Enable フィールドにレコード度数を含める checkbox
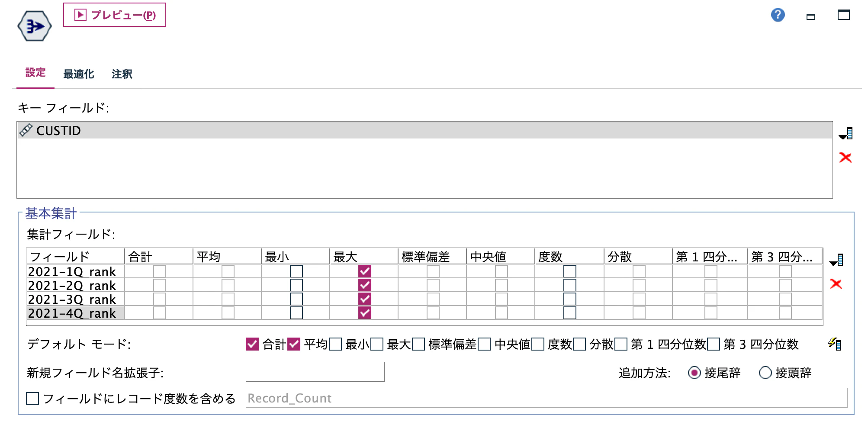Image resolution: width=868 pixels, height=425 pixels. [x=32, y=398]
